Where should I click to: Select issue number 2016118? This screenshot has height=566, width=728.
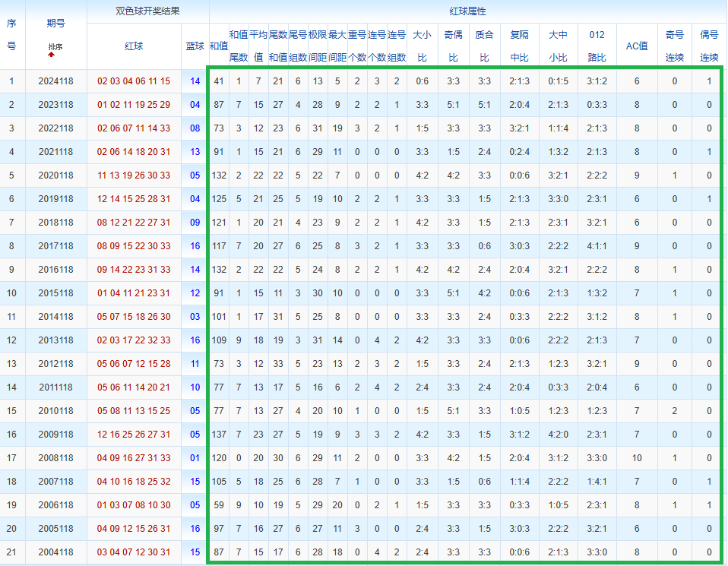[55, 270]
